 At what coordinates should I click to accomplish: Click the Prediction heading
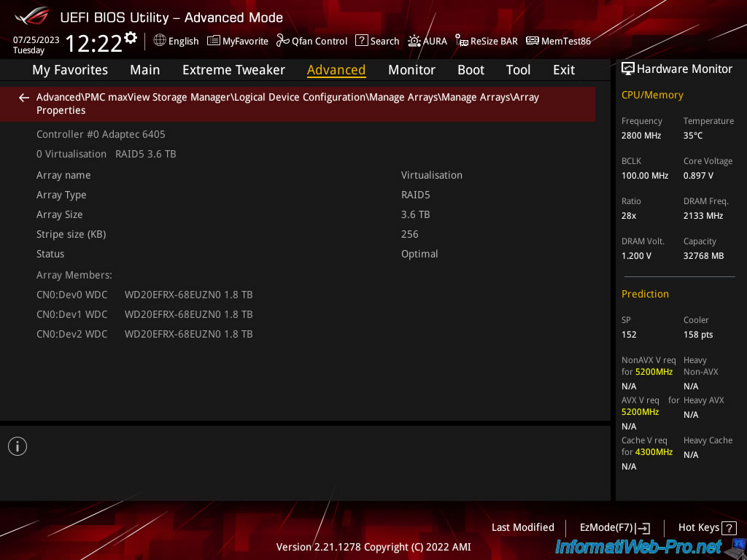coord(645,294)
